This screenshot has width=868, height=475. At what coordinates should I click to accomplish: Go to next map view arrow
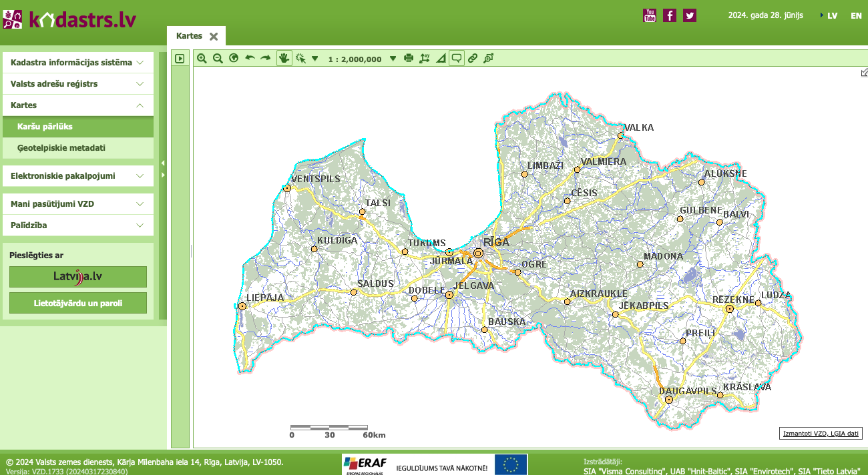(x=266, y=59)
